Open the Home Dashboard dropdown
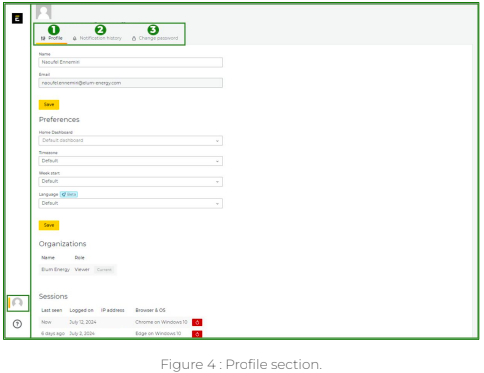The height and width of the screenshot is (373, 484). click(x=131, y=140)
